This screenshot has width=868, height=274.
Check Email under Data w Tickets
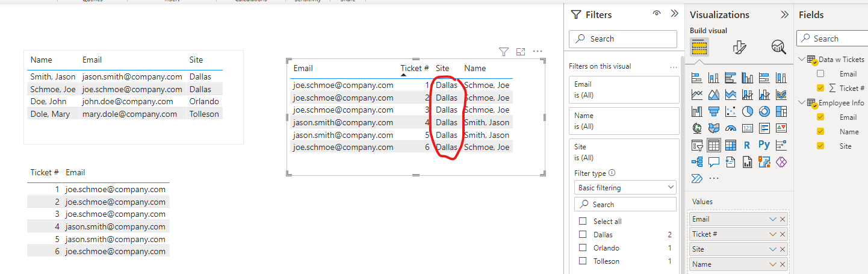pos(820,73)
